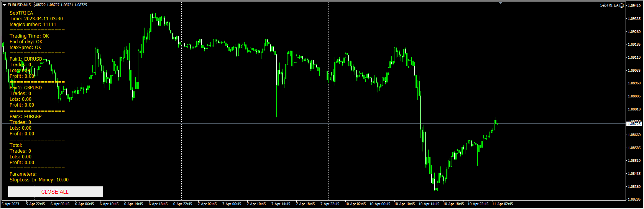Click the 6 Apr 18:45 time label
644x209 pixels.
[158, 204]
